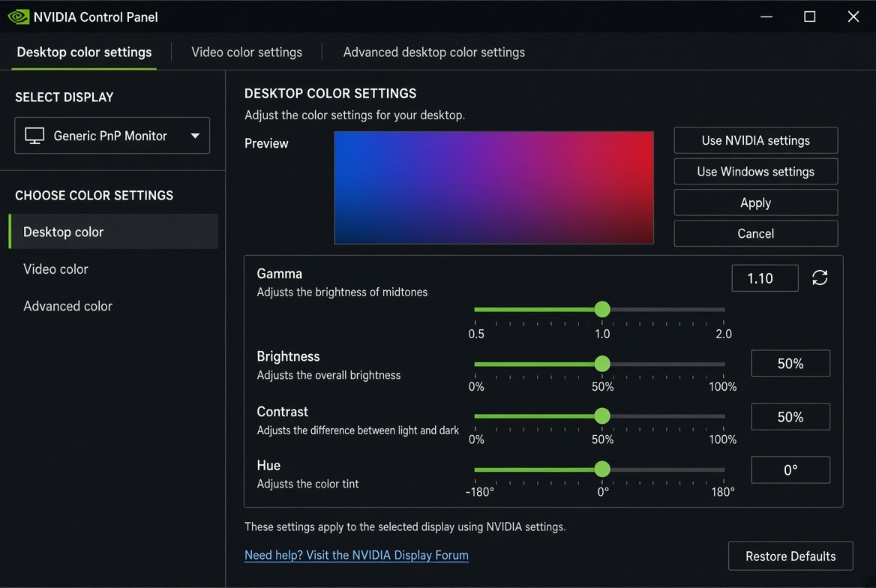This screenshot has height=588, width=876.
Task: Click the Brightness slider handle
Action: [x=602, y=364]
